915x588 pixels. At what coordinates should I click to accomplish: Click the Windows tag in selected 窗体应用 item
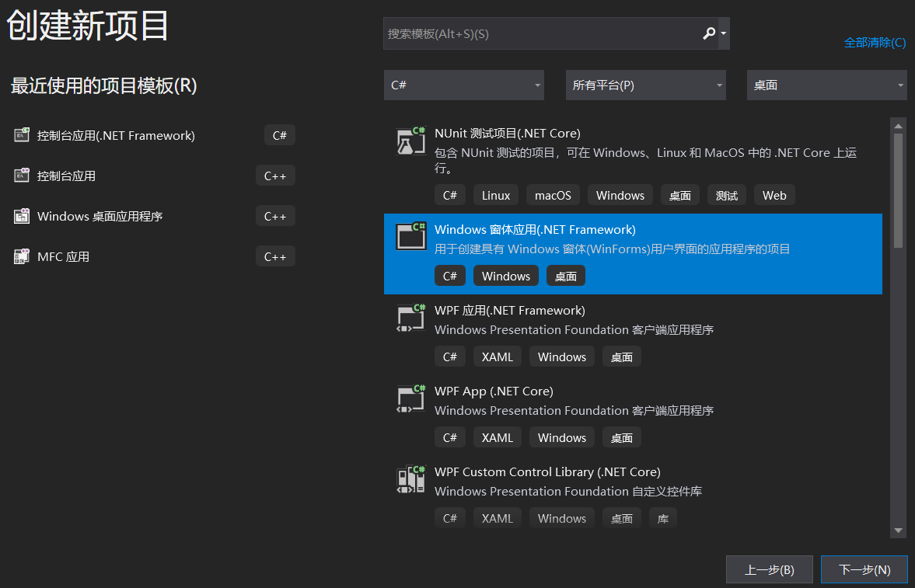pyautogui.click(x=506, y=276)
